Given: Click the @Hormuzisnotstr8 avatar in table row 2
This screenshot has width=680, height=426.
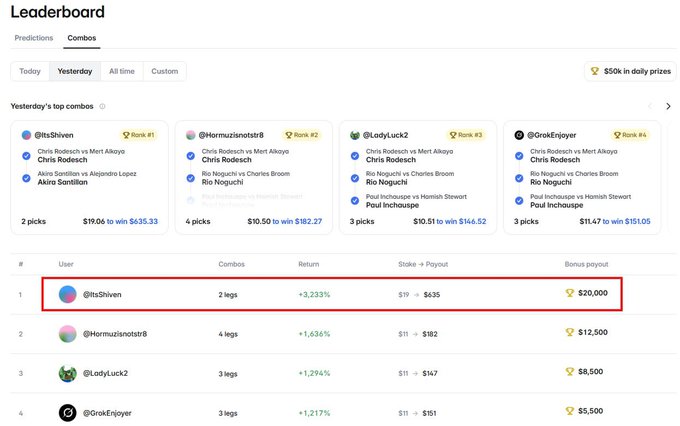Looking at the screenshot, I should [x=68, y=334].
